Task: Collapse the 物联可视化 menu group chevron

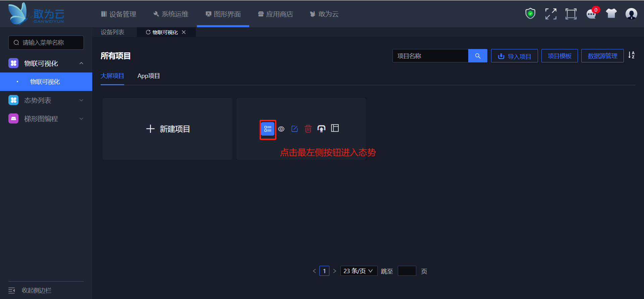Action: [x=81, y=63]
